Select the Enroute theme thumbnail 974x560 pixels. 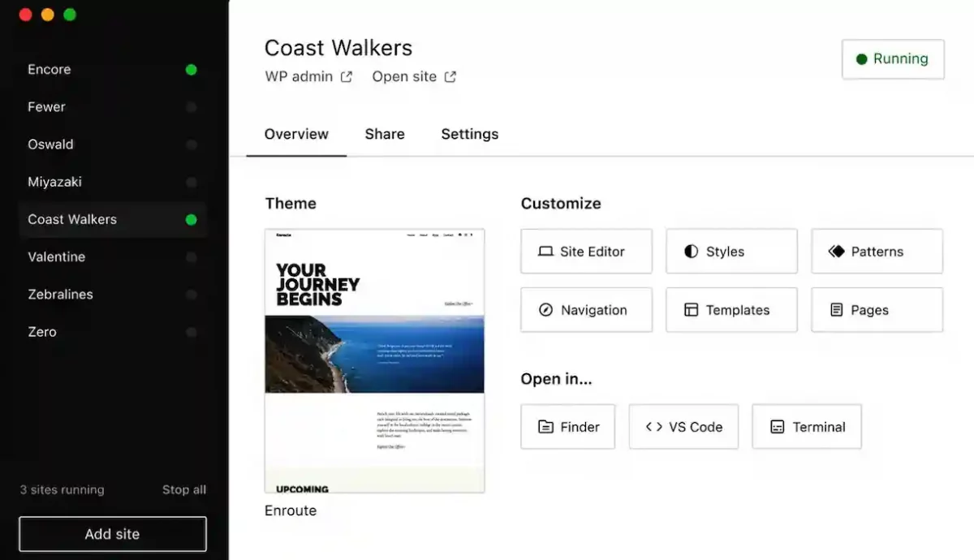pos(374,361)
